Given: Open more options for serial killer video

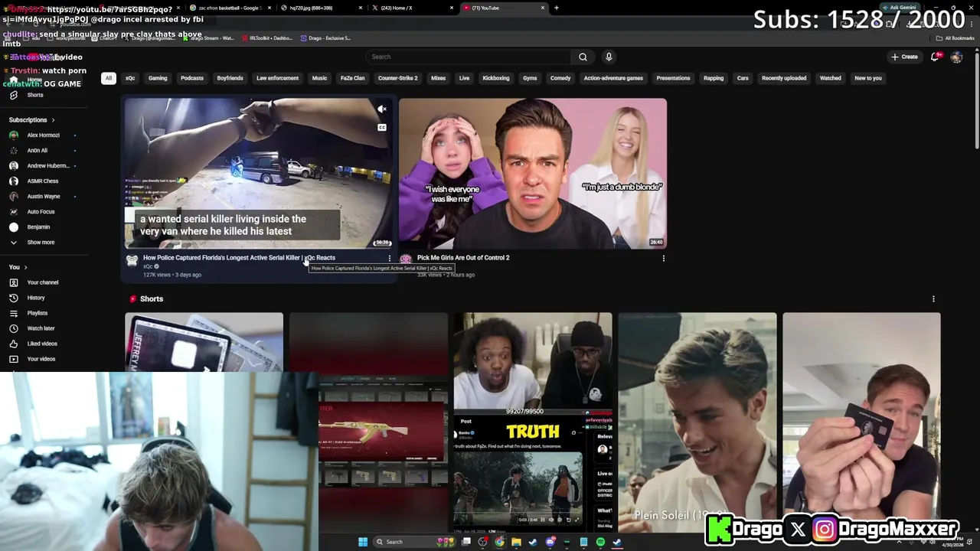Looking at the screenshot, I should coord(390,259).
